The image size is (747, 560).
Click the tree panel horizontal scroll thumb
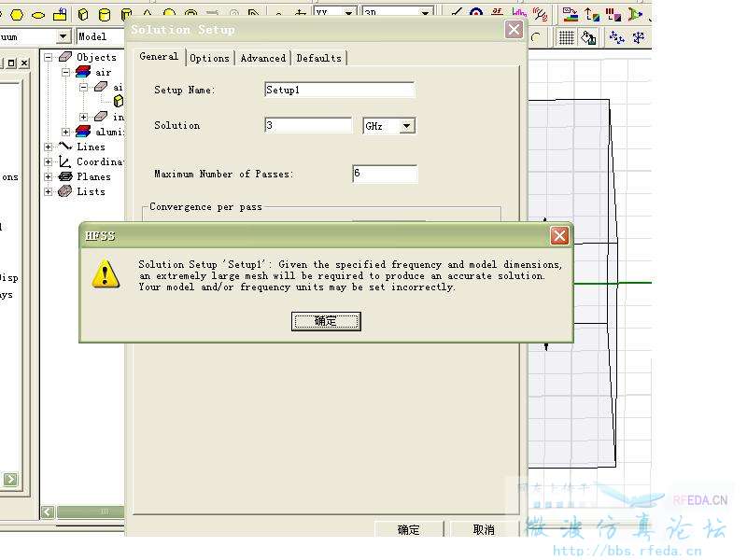[91, 511]
